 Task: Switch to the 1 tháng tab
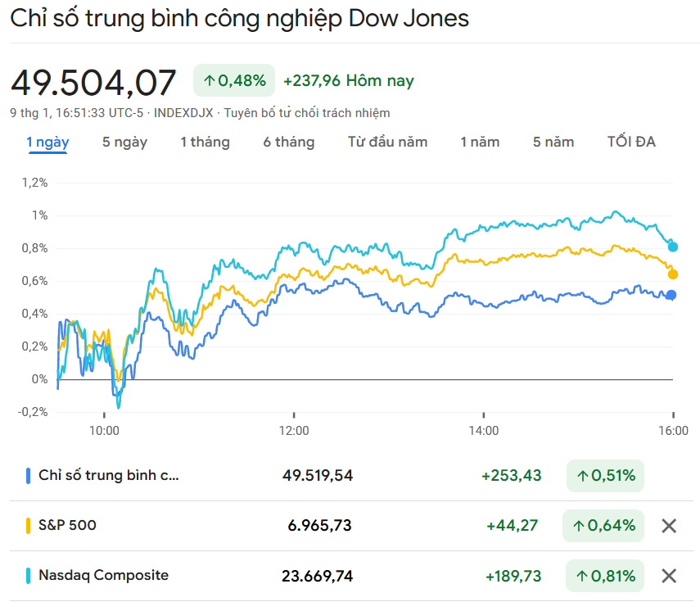[205, 143]
